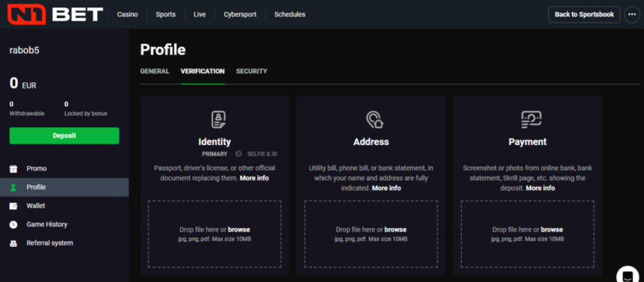Viewport: 644px width, 282px height.
Task: Click the Locked by bonus label
Action: click(x=86, y=114)
